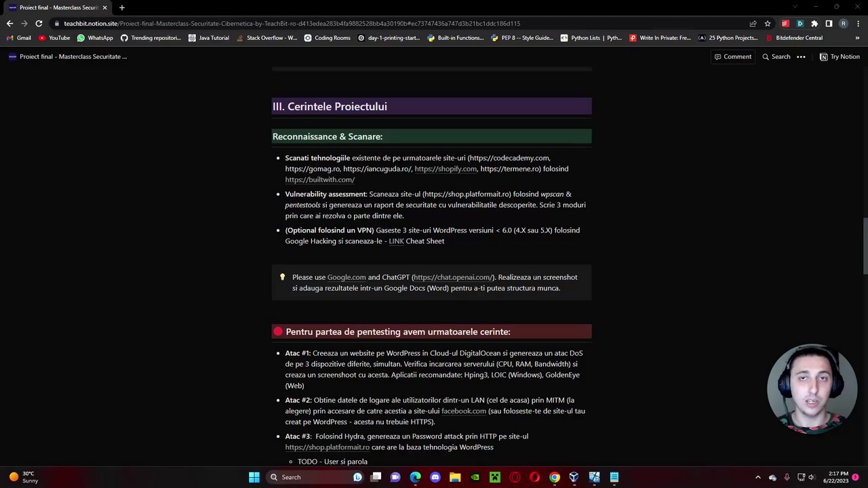Viewport: 868px width, 488px height.
Task: Close the Proiect final Masterclass tab
Action: (104, 7)
